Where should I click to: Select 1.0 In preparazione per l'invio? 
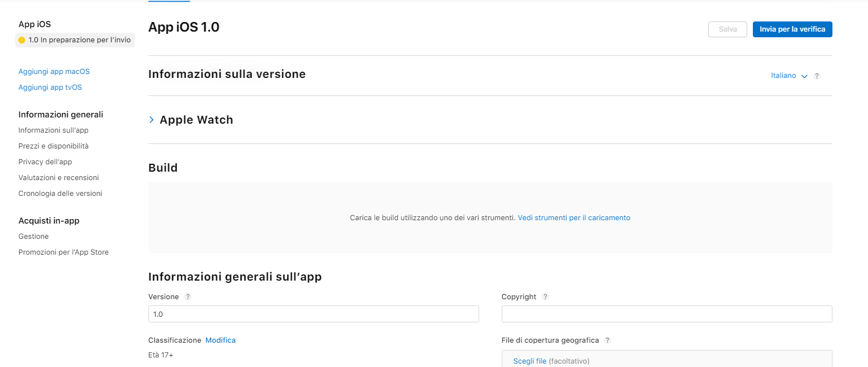(x=79, y=40)
